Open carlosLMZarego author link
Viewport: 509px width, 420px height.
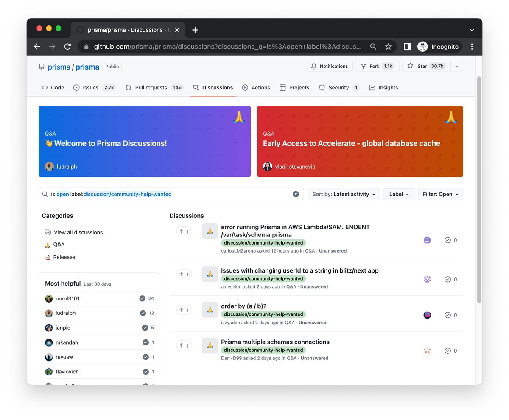[239, 251]
